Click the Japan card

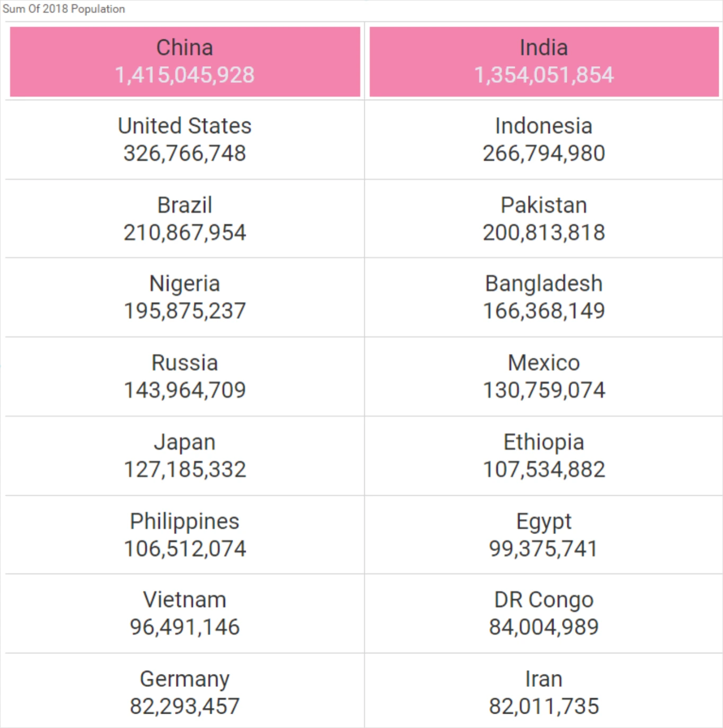[x=185, y=456]
